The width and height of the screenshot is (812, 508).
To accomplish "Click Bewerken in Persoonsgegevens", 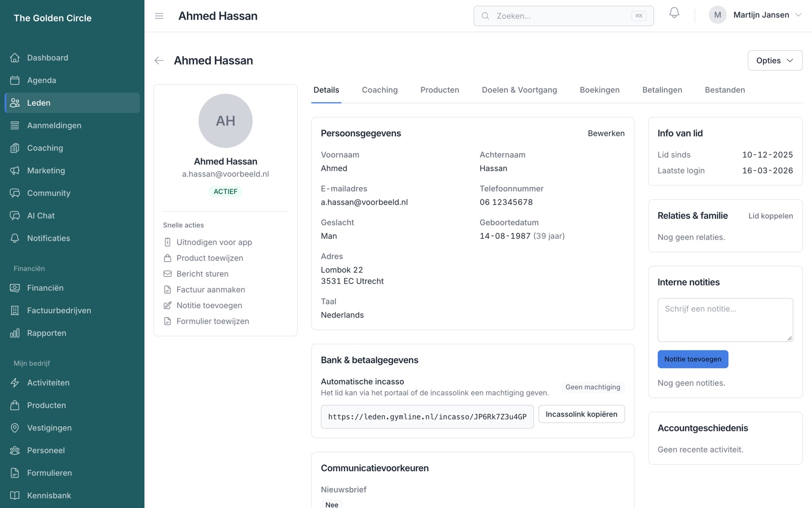I will click(606, 133).
